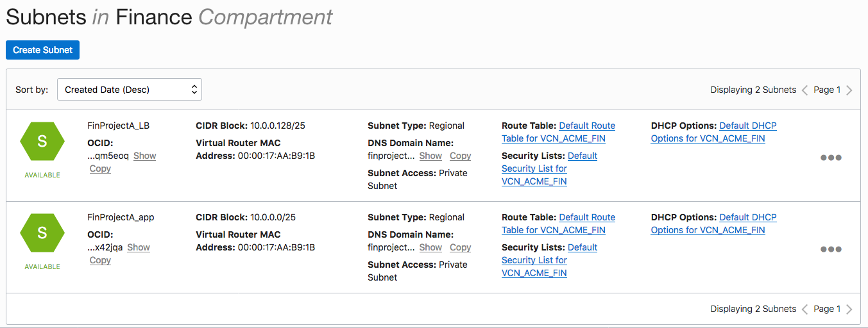Image resolution: width=868 pixels, height=328 pixels.
Task: Open actions menu for FinProjectA_app subnet
Action: pos(831,249)
